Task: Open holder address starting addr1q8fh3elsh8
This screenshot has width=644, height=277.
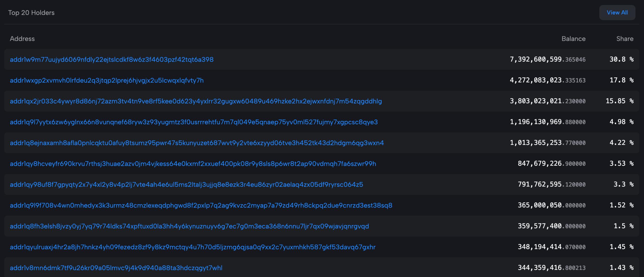Action: pos(189,226)
